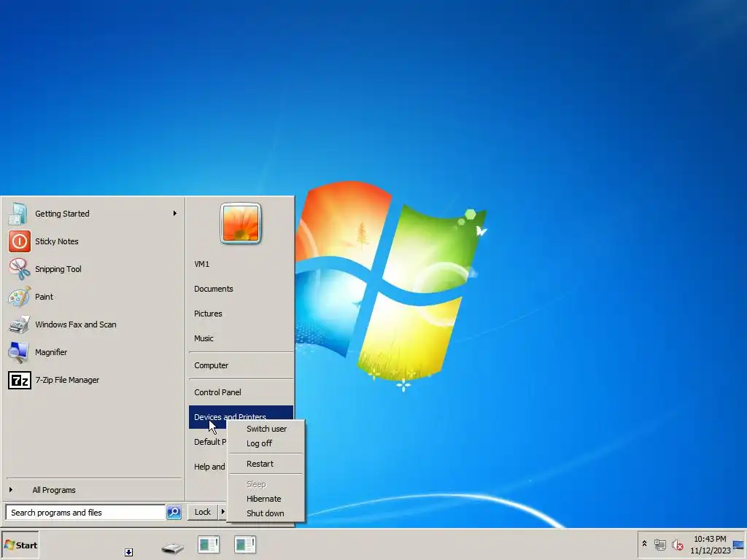
Task: Click the user account flower picture
Action: [x=241, y=223]
